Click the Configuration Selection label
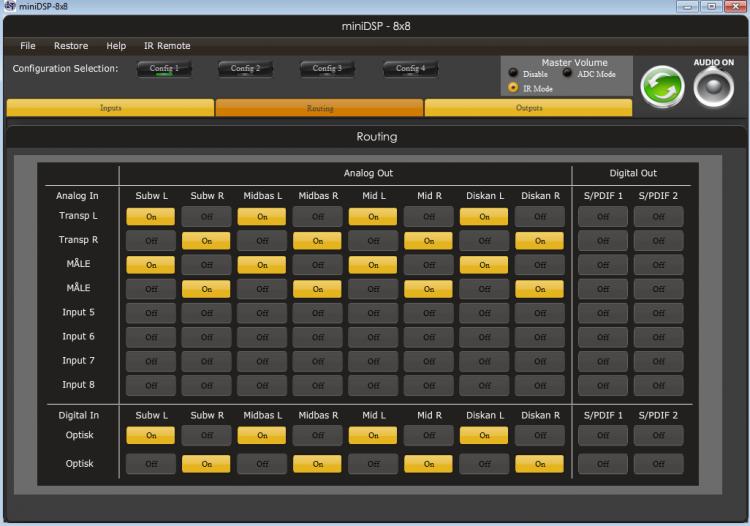The height and width of the screenshot is (526, 750). click(65, 68)
